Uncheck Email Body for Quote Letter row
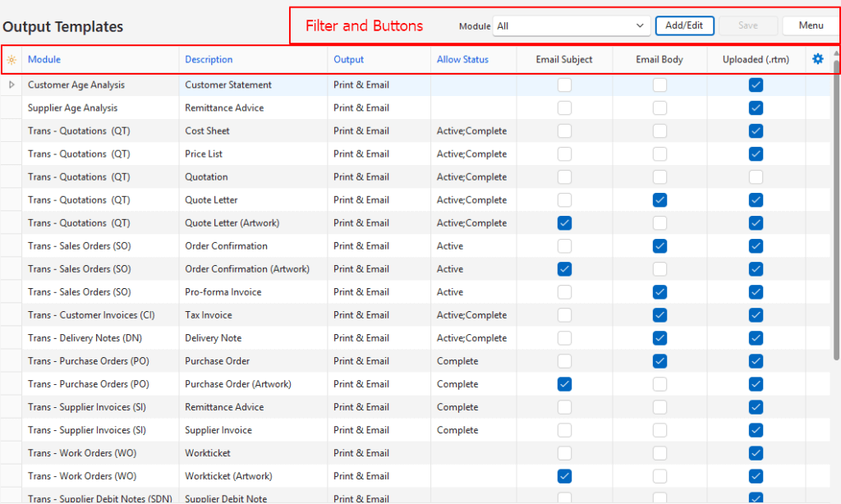The image size is (841, 504). coord(659,199)
